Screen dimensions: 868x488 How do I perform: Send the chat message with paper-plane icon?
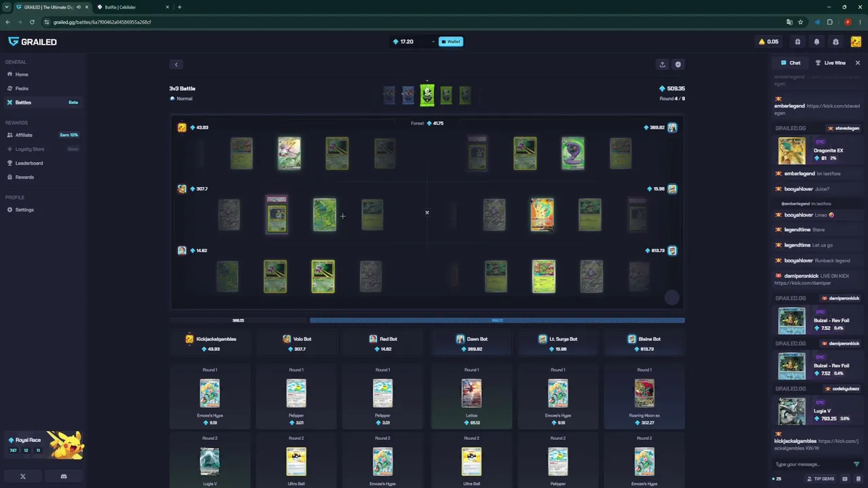pos(856,464)
